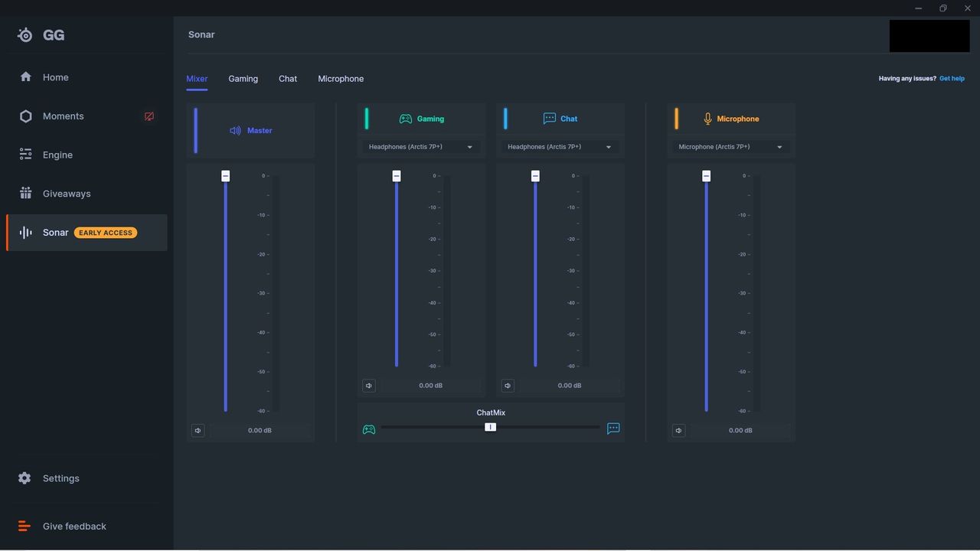Minimize the GG window
The image size is (980, 551).
[918, 8]
